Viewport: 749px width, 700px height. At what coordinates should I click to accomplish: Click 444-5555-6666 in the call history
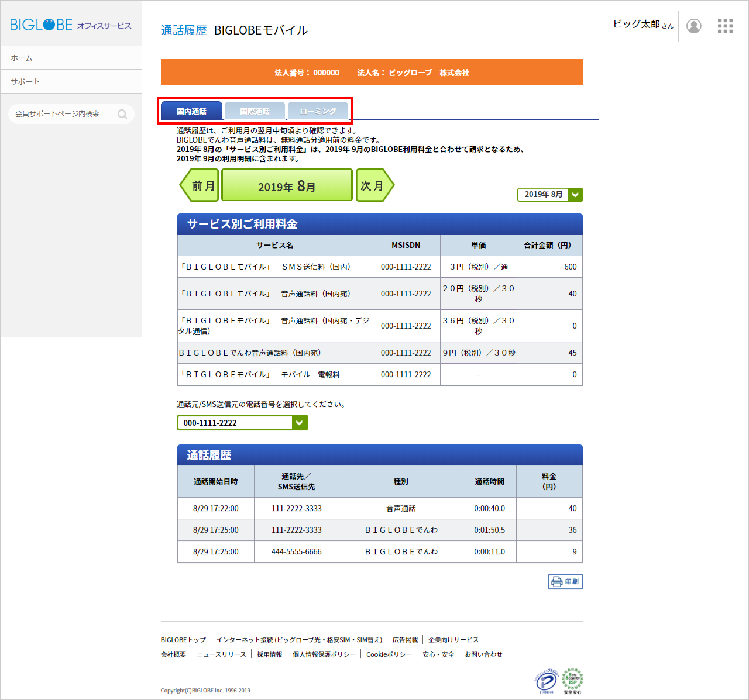point(297,552)
